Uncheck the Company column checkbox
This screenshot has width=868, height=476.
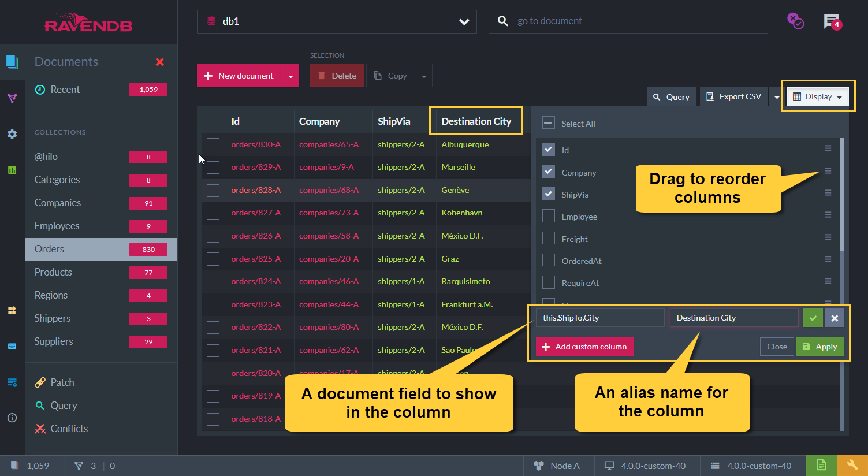(549, 172)
